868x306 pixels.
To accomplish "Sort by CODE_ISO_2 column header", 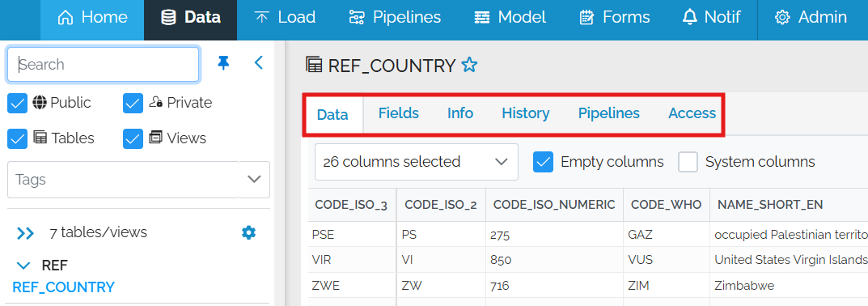I will coord(441,205).
